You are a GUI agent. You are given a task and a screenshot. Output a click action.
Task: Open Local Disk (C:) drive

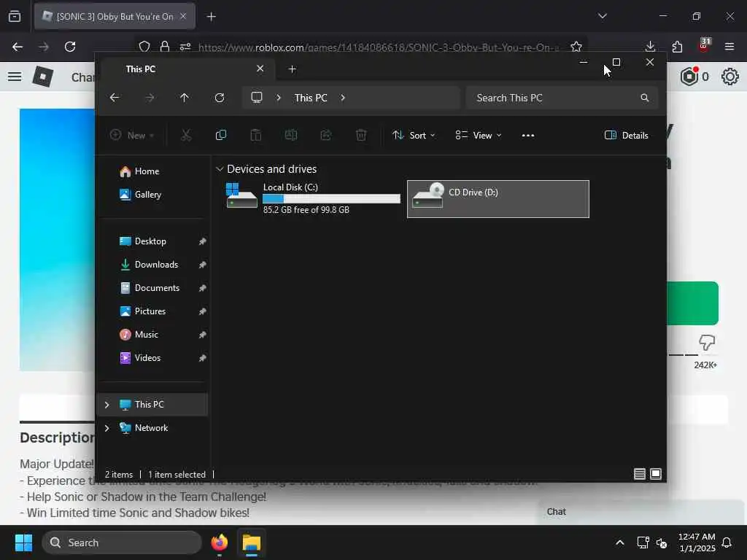tap(312, 198)
